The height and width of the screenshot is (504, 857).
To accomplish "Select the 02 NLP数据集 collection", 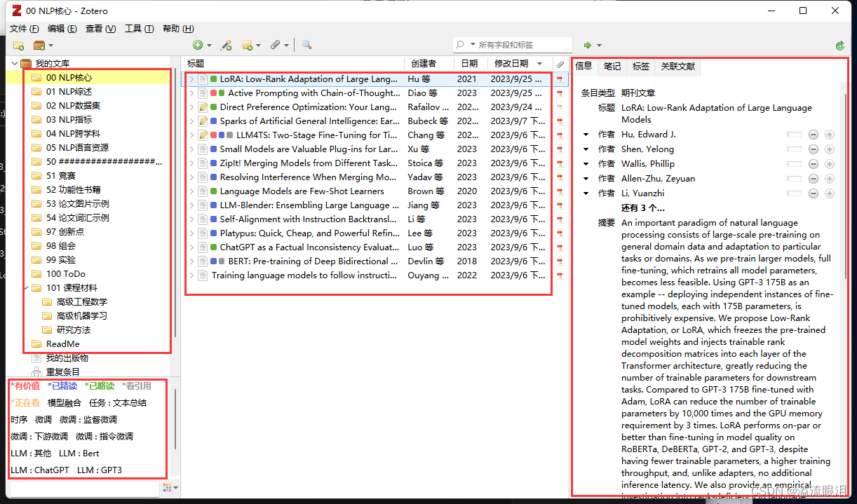I will tap(74, 106).
